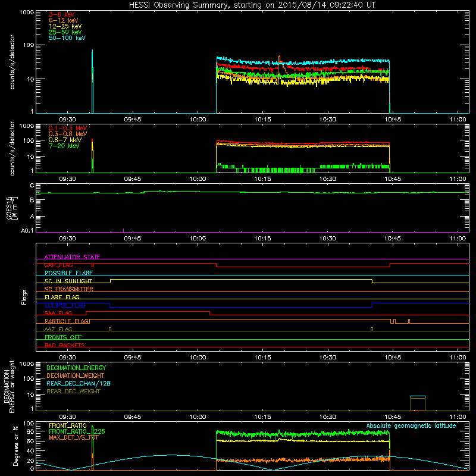This screenshot has height=476, width=476.
Task: Click the BAD_PACKETS flag label
Action: [x=65, y=345]
